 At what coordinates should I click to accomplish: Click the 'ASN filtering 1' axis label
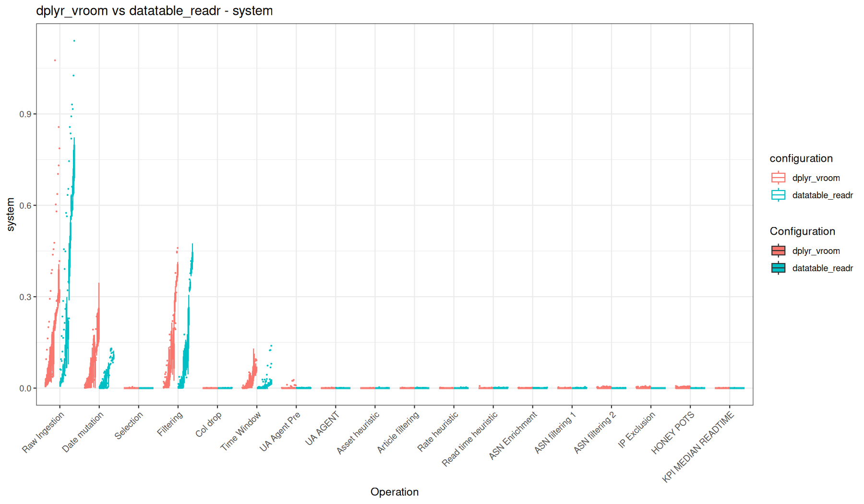(x=555, y=433)
